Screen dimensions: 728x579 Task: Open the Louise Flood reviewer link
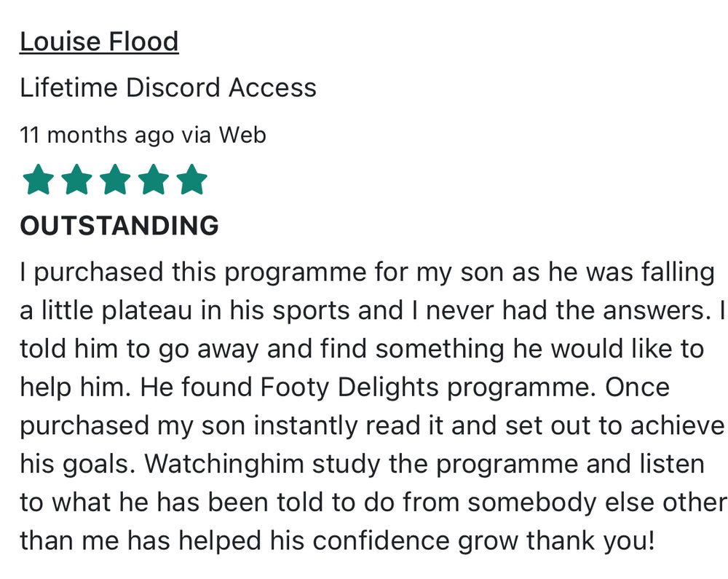click(99, 42)
